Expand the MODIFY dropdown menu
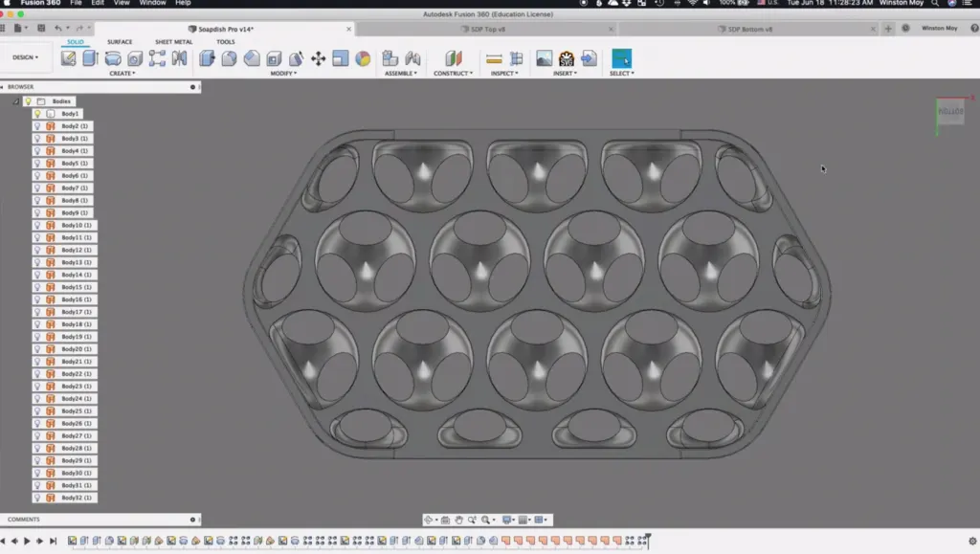The image size is (980, 554). point(283,74)
